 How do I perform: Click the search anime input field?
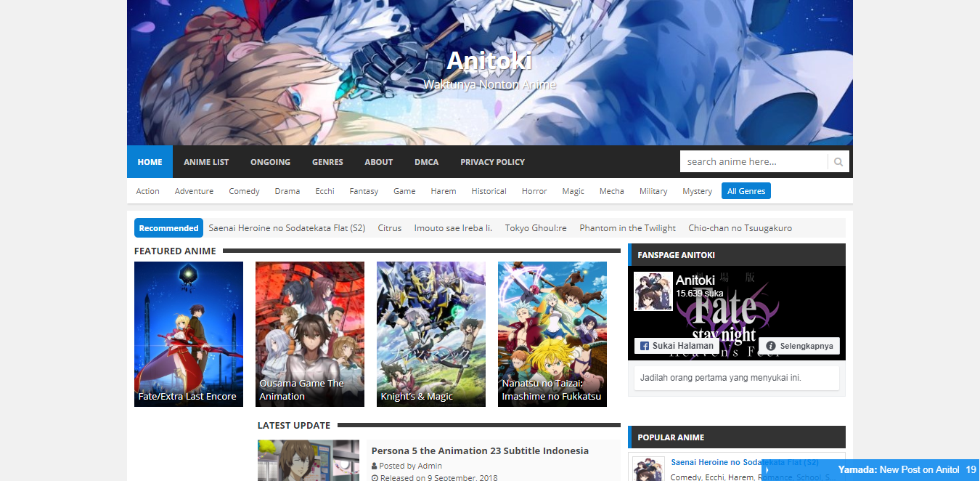pyautogui.click(x=754, y=162)
